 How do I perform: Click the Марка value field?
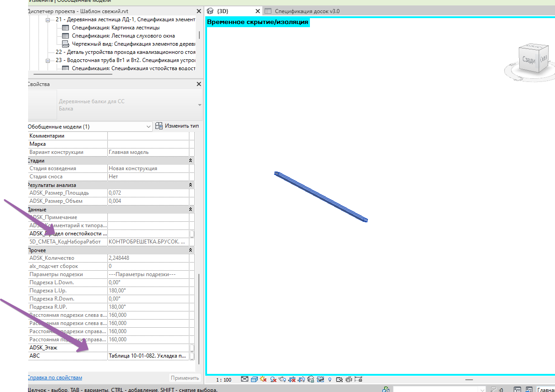click(x=148, y=144)
